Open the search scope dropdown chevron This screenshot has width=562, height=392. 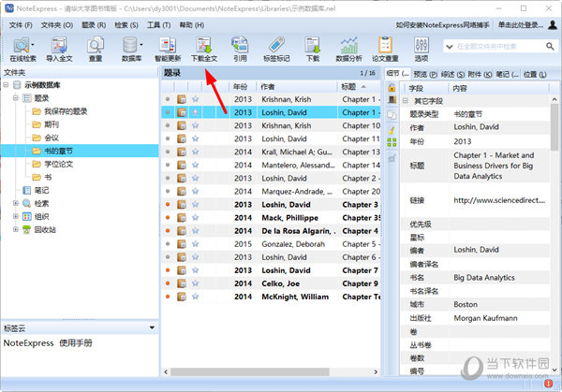click(449, 47)
